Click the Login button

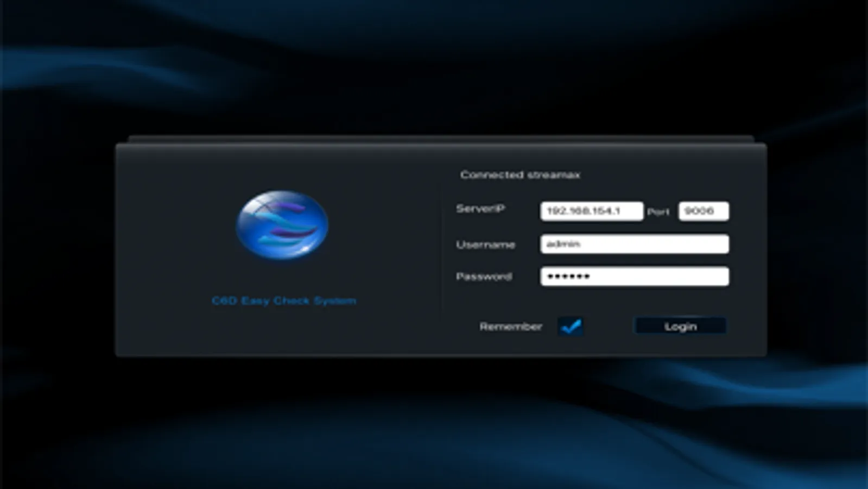(x=680, y=326)
